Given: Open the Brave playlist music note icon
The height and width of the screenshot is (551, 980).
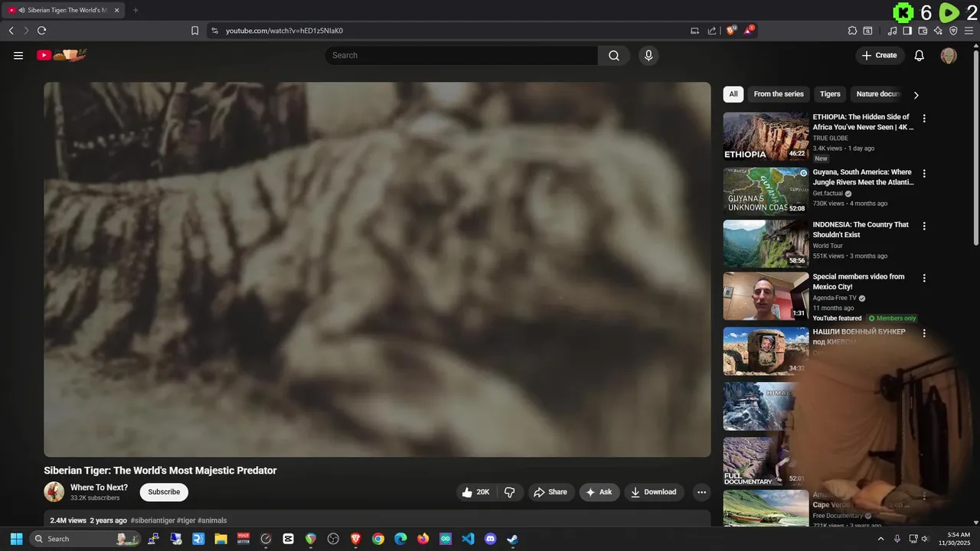Looking at the screenshot, I should point(892,31).
